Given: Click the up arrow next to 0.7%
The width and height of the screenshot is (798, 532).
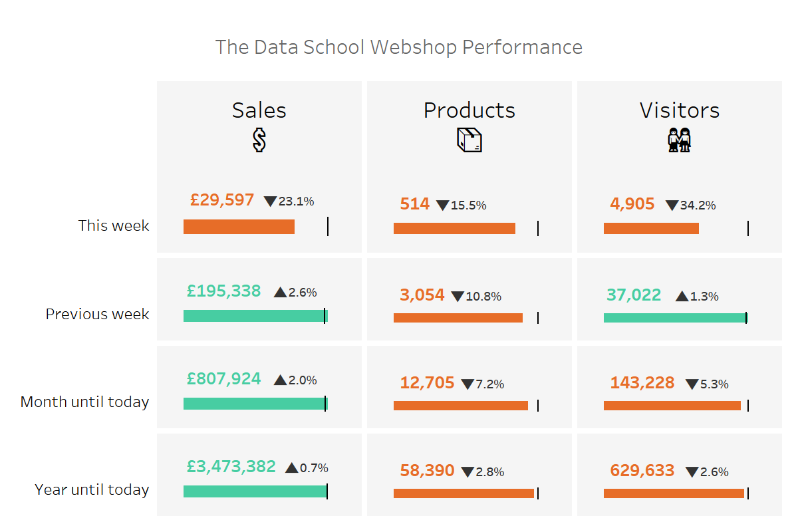Looking at the screenshot, I should tap(291, 467).
